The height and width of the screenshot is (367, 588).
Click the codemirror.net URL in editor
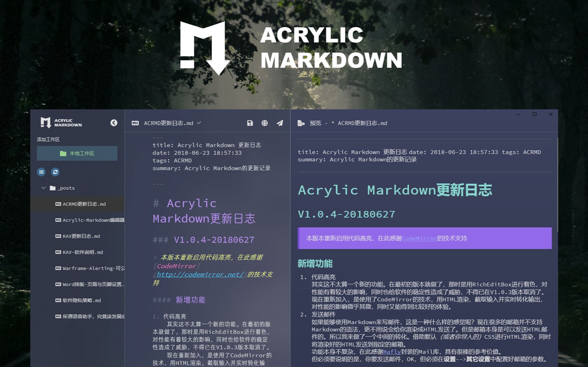tap(200, 274)
